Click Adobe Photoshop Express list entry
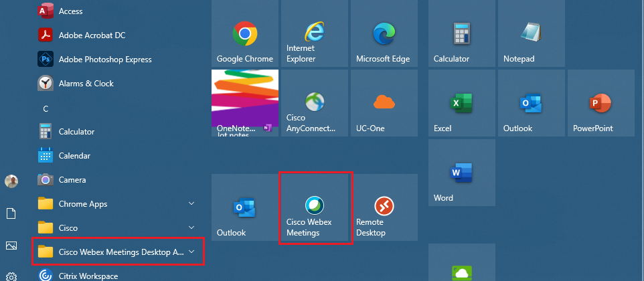Viewport: 644px width, 281px height. click(x=104, y=60)
